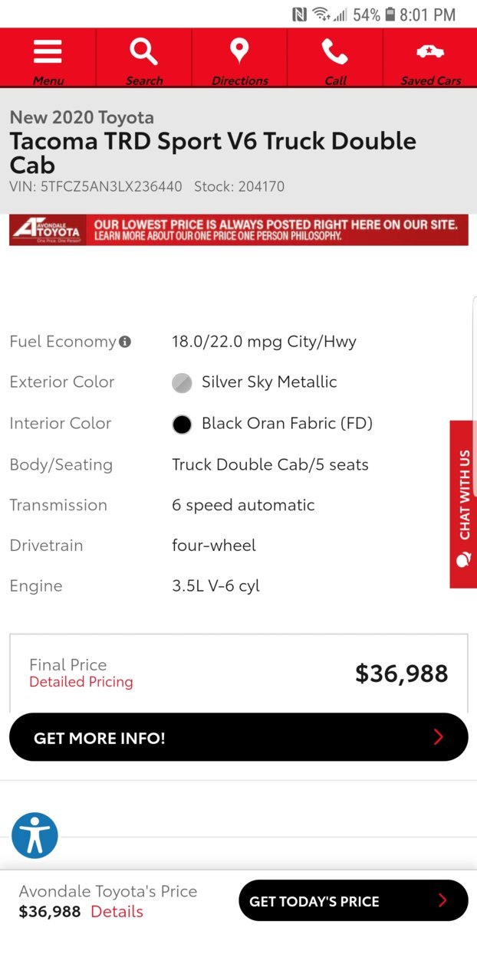Tap the arrow on Get More Info
The height and width of the screenshot is (980, 477).
point(439,737)
